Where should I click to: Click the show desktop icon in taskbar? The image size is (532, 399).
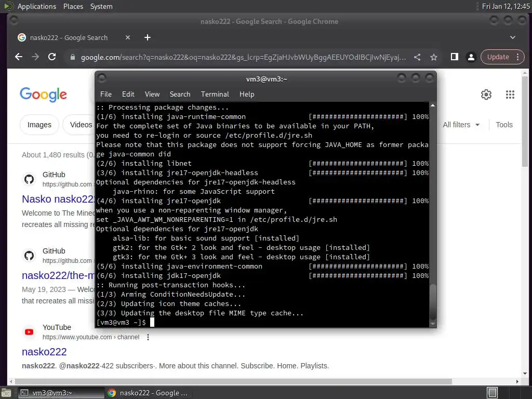(x=6, y=393)
